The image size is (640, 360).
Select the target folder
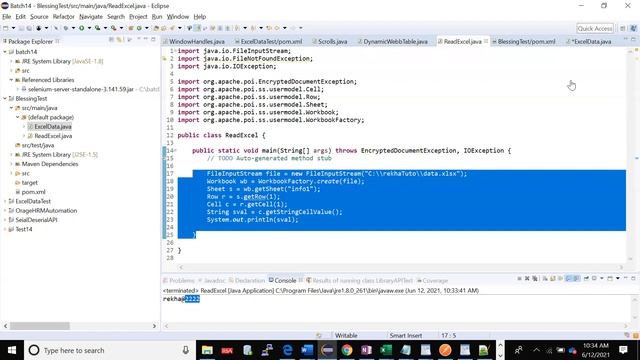coord(29,182)
